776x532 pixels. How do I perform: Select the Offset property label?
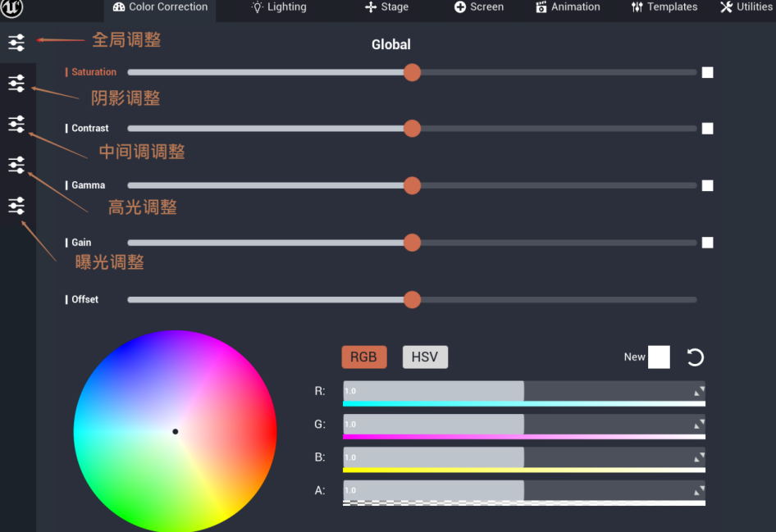click(84, 299)
